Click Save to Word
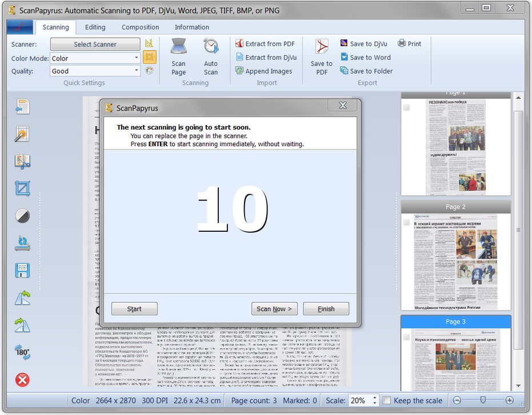Image resolution: width=532 pixels, height=415 pixels. click(365, 57)
